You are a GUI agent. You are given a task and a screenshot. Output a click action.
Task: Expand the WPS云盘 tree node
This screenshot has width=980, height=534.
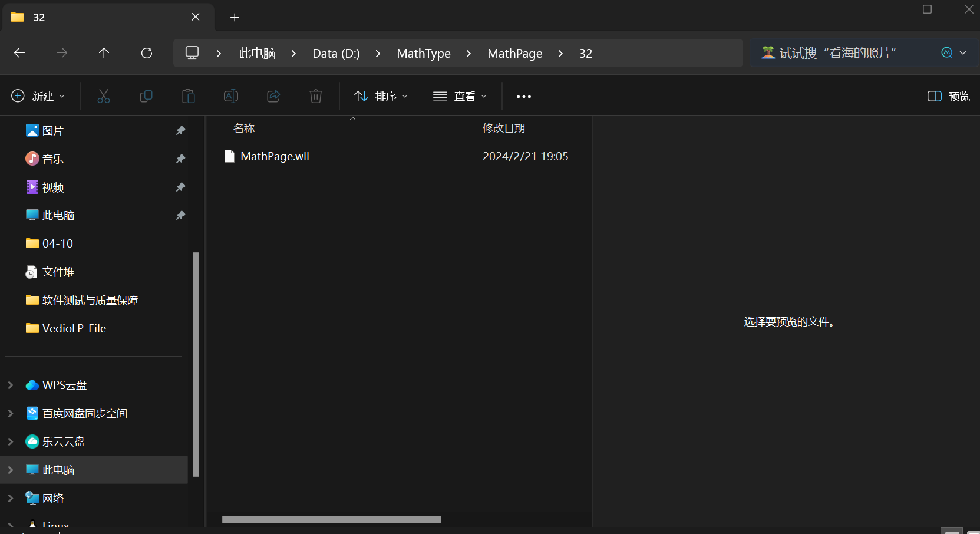coord(10,385)
